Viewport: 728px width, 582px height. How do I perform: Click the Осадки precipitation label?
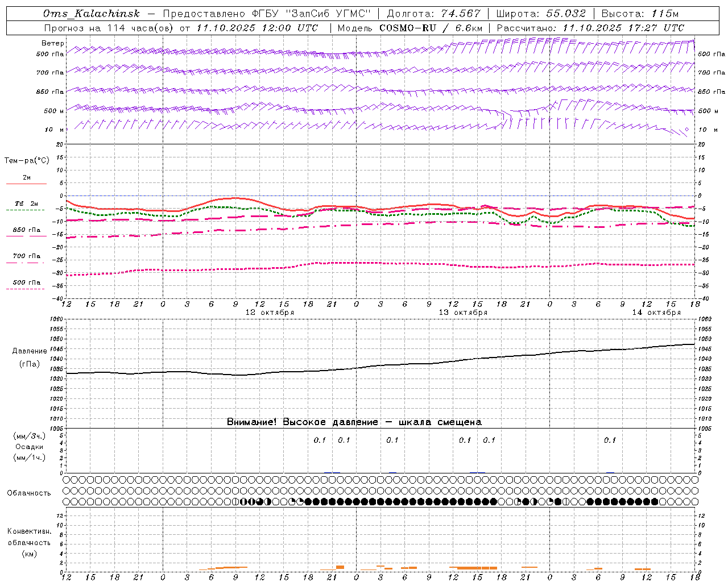tap(30, 447)
